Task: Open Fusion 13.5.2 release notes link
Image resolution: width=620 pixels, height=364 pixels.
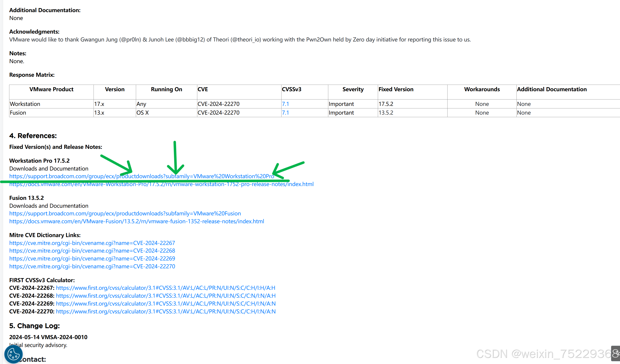Action: point(137,221)
